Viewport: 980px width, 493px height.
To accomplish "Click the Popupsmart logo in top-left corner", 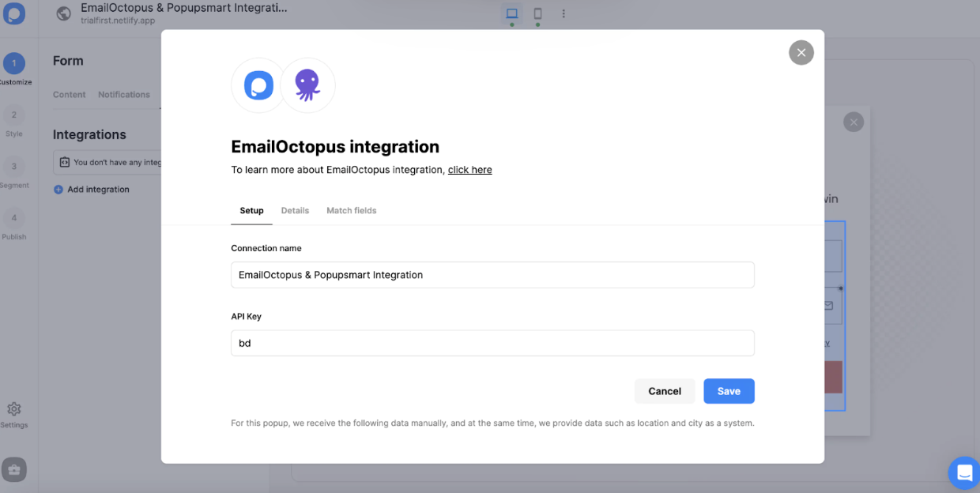I will coord(14,13).
